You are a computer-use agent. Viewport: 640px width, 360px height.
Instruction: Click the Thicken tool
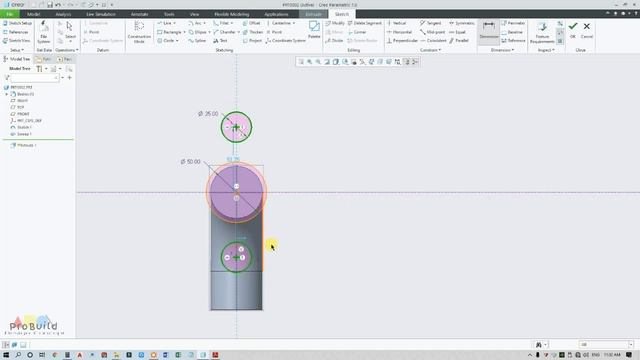click(253, 32)
